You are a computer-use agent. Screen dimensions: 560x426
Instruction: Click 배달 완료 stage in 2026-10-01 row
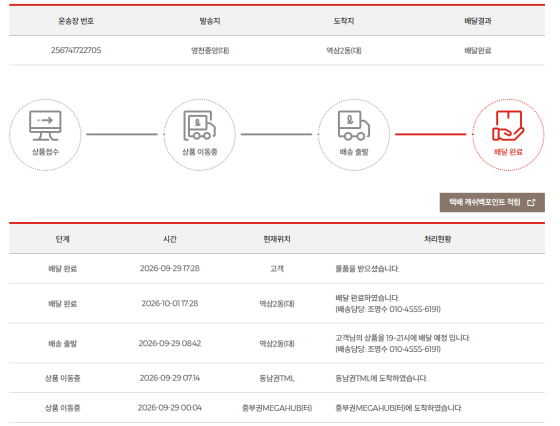point(62,304)
